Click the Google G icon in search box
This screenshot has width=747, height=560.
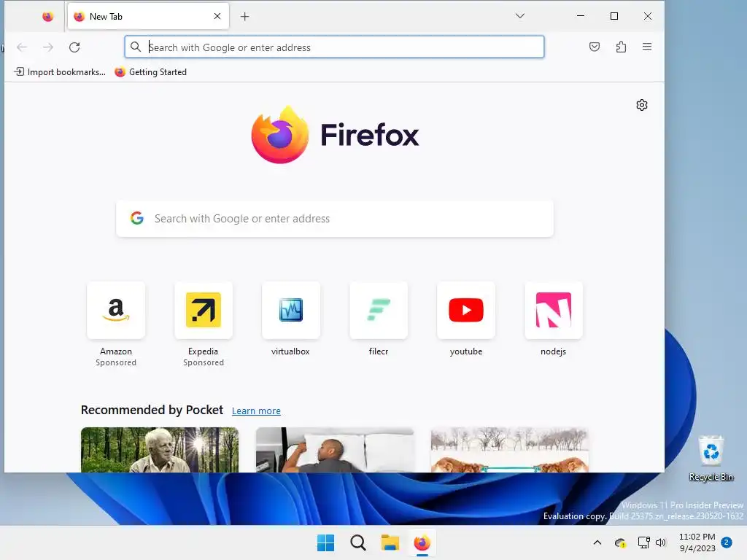pyautogui.click(x=137, y=218)
